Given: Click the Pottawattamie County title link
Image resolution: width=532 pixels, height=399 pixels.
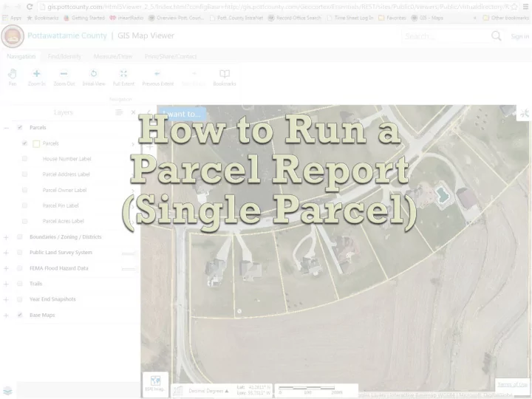Looking at the screenshot, I should coord(67,35).
